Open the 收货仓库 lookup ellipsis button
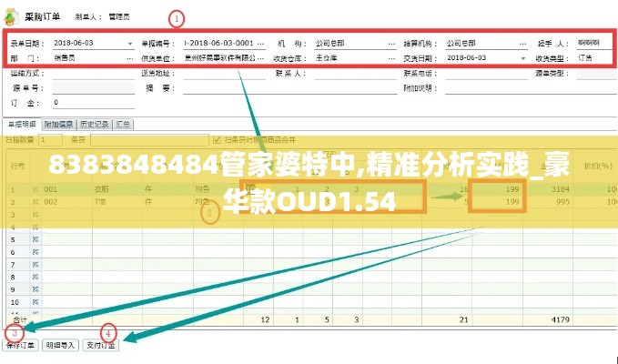The height and width of the screenshot is (364, 618). pyautogui.click(x=391, y=58)
